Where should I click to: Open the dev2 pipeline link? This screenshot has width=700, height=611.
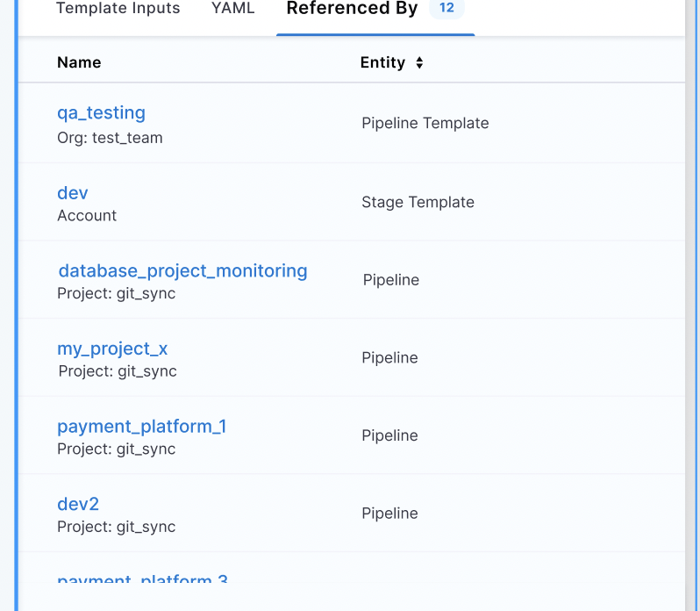click(78, 504)
